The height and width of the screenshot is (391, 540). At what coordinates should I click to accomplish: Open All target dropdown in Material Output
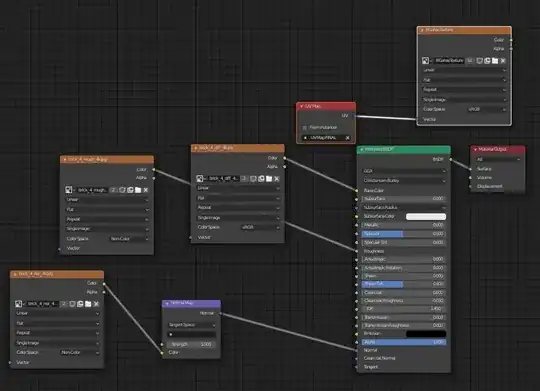pyautogui.click(x=498, y=160)
